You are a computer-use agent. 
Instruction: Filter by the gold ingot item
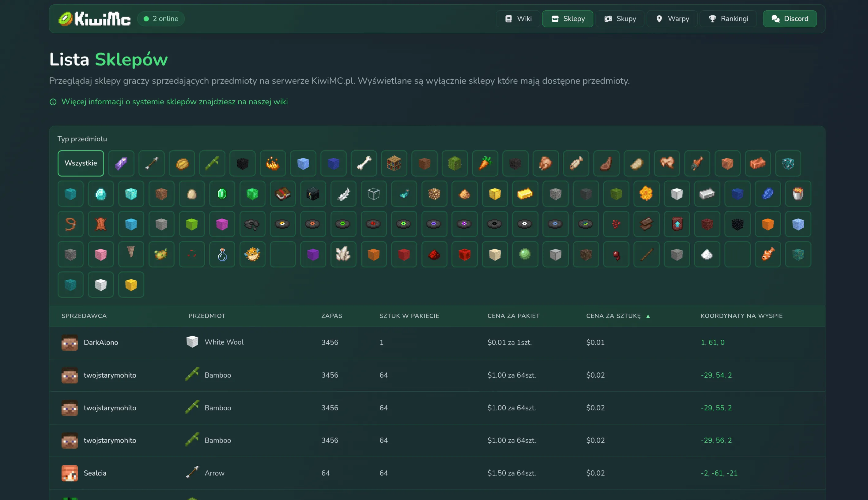click(525, 194)
